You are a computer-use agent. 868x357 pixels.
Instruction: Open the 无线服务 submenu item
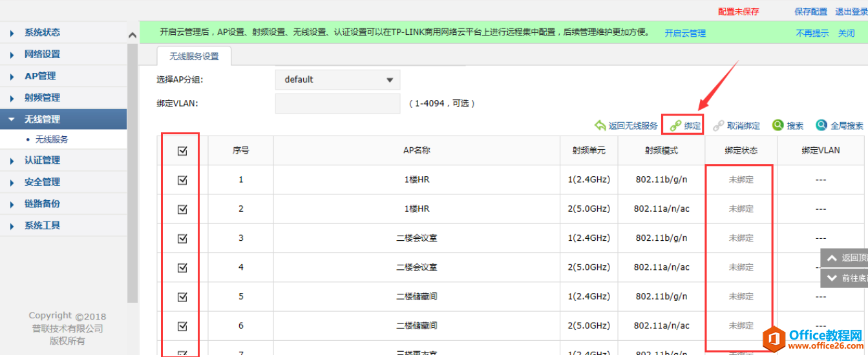52,139
